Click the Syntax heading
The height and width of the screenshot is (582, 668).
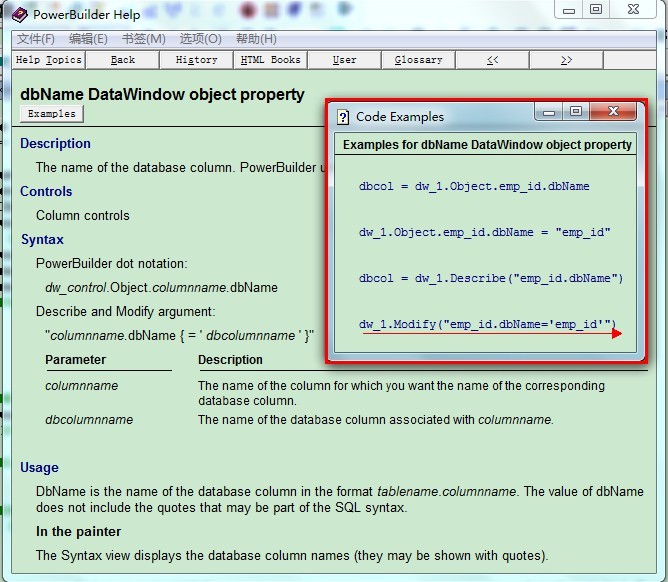pos(42,239)
